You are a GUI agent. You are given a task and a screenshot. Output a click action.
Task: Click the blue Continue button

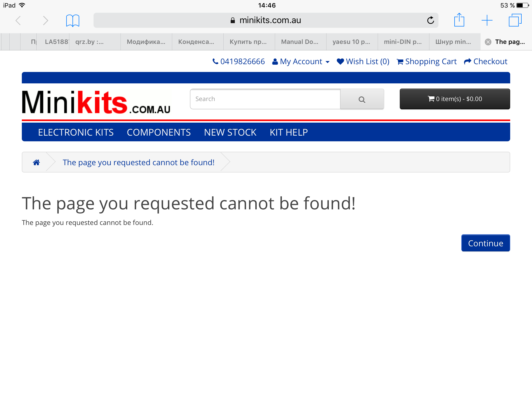click(486, 243)
